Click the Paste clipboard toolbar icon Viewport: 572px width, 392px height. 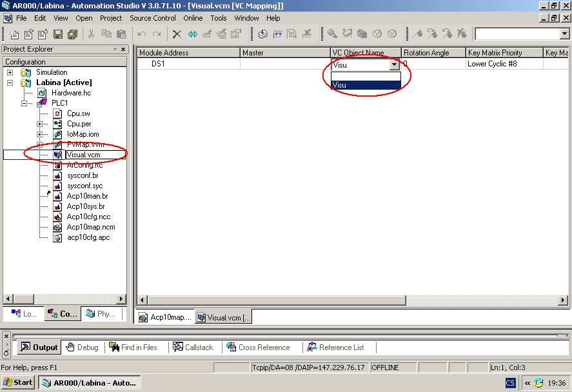[121, 34]
